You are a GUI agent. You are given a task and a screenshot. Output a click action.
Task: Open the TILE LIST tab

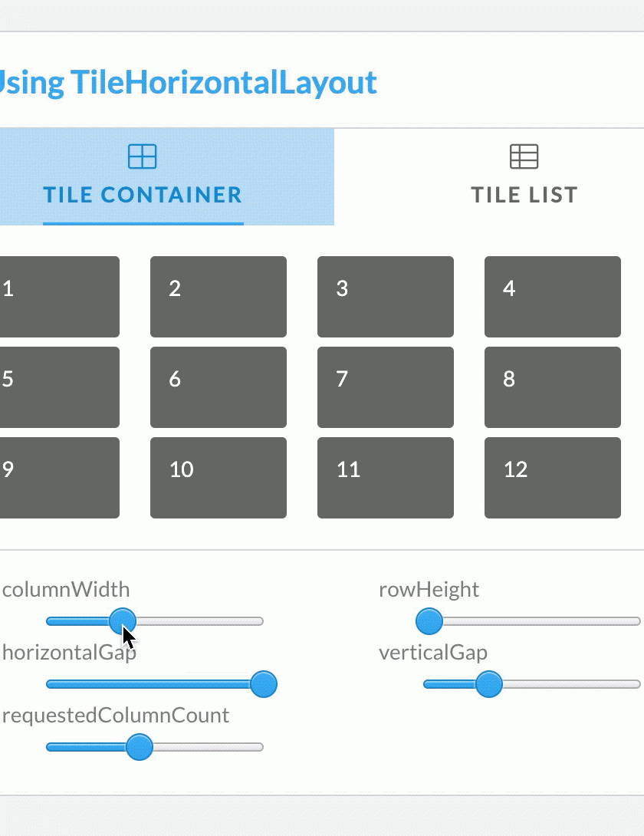(524, 194)
